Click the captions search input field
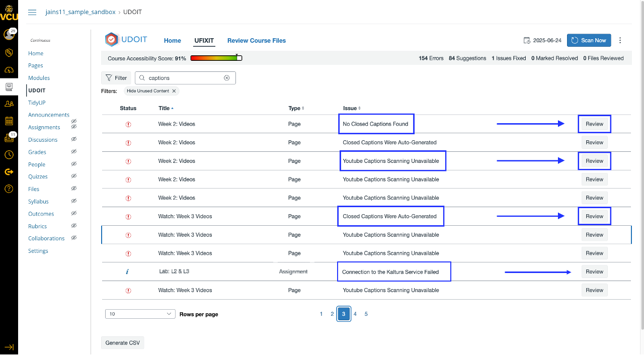644x362 pixels. point(185,78)
